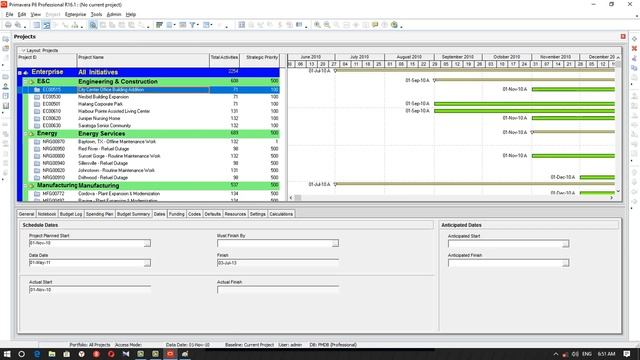Click the folder icon of project EC00530
Screen dimensions: 640x360
[x=37, y=97]
